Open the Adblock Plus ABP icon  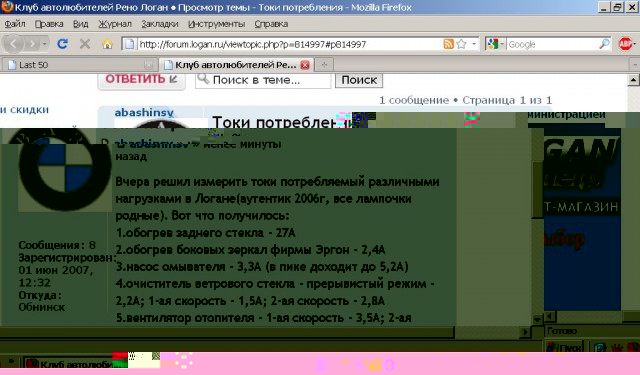point(626,44)
